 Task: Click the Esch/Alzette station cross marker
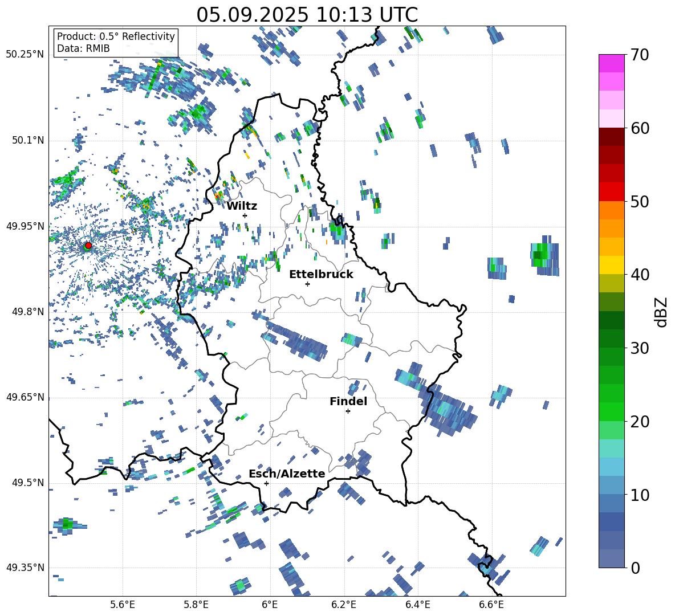266,483
